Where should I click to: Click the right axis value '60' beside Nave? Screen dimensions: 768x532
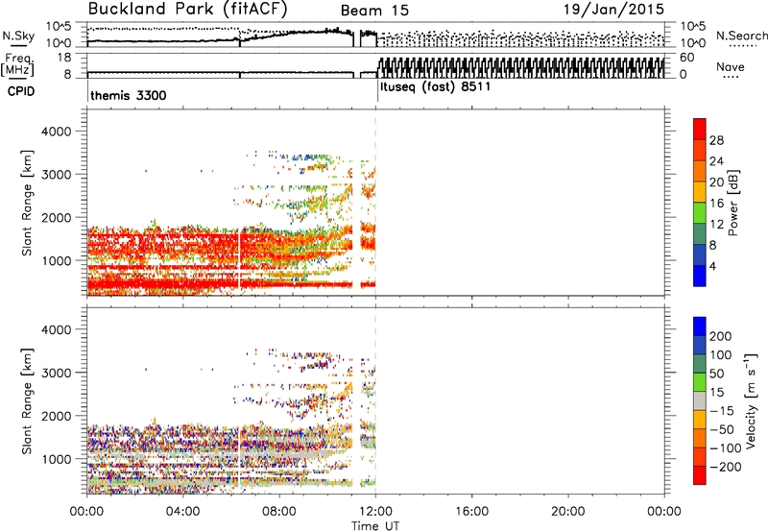click(x=686, y=58)
